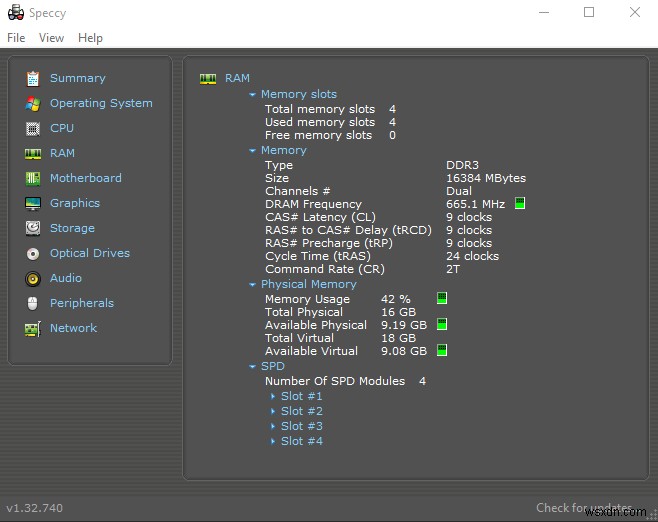Click the Motherboard circuit board icon

coord(33,178)
